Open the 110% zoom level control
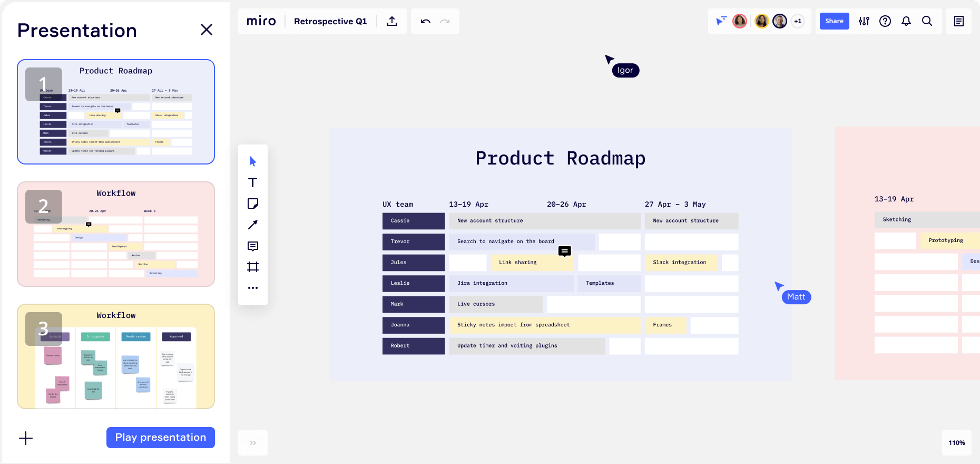This screenshot has width=980, height=464. [x=957, y=443]
